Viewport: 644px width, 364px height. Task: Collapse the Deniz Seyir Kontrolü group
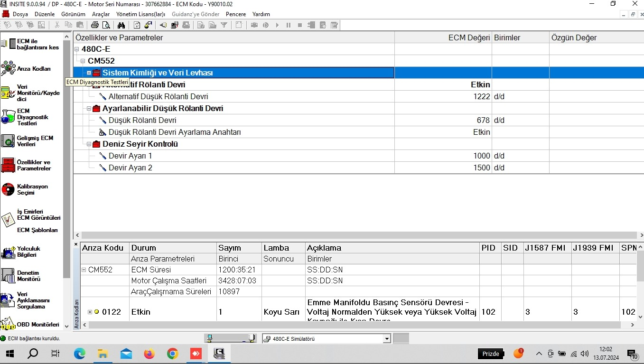point(89,144)
